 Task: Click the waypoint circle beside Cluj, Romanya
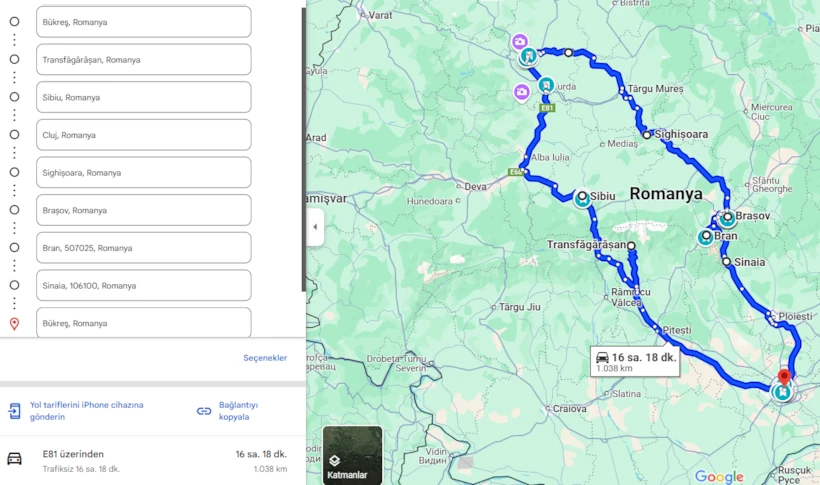click(x=15, y=134)
